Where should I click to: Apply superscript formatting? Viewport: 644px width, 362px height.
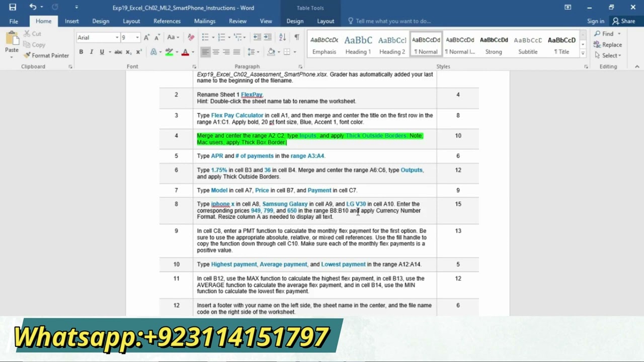coord(138,52)
